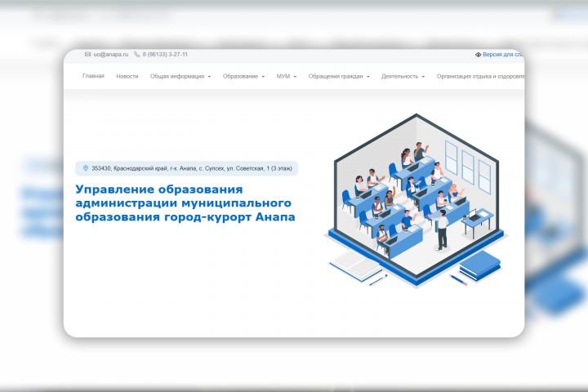Image resolution: width=588 pixels, height=392 pixels.
Task: Click the isometric classroom illustration
Action: 416,200
